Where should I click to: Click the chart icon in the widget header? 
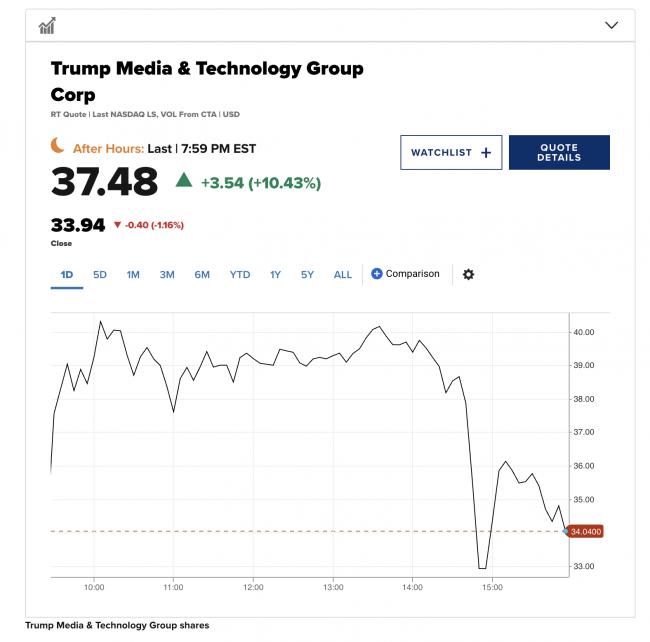47,26
